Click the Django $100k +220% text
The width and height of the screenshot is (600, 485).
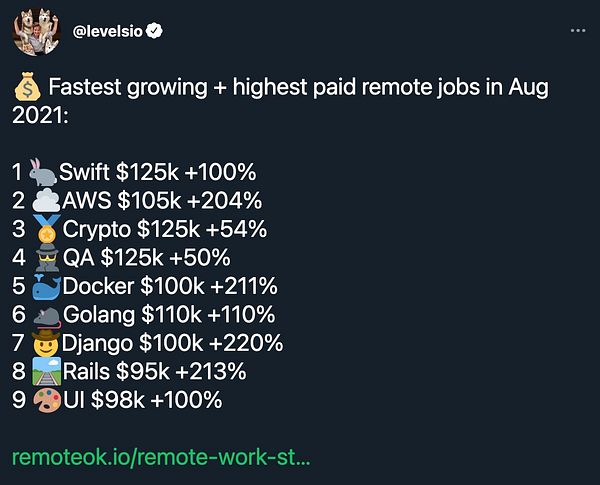pyautogui.click(x=172, y=344)
